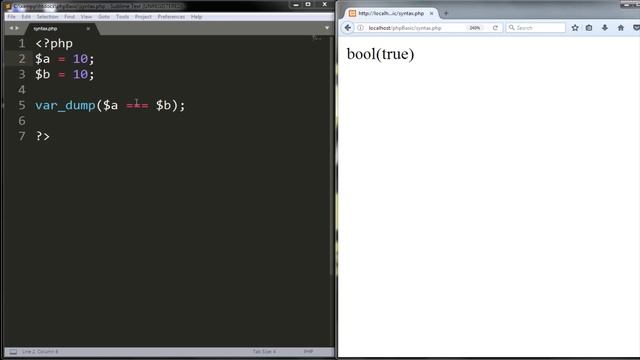Screen dimensions: 640x360
Task: Open the Pocket icon in browser toolbar
Action: click(x=636, y=28)
